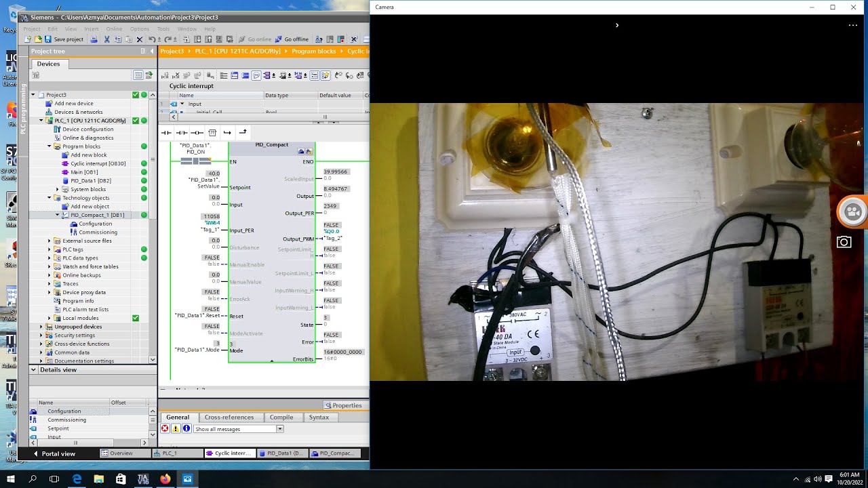Viewport: 868px width, 488px height.
Task: Select the General tab
Action: [178, 418]
